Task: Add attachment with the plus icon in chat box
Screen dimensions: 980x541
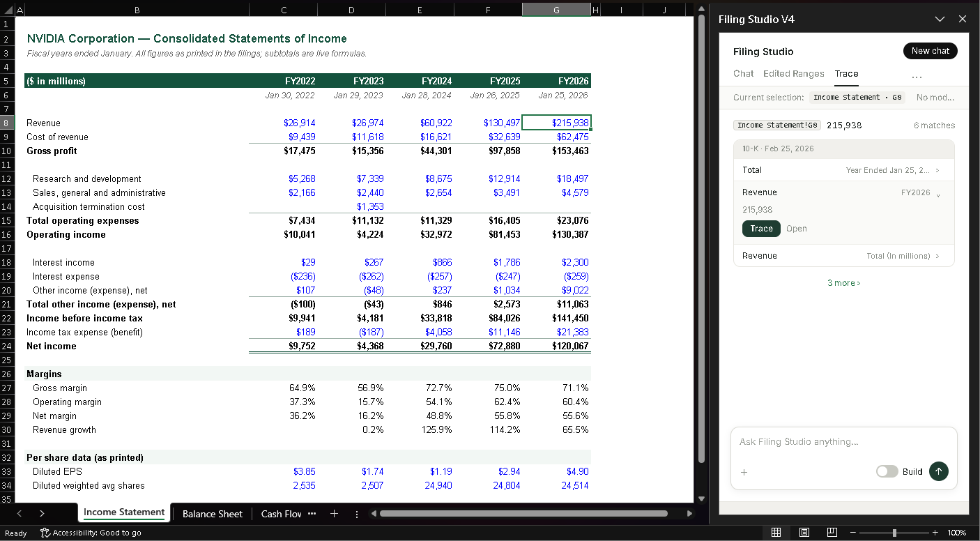Action: coord(744,472)
